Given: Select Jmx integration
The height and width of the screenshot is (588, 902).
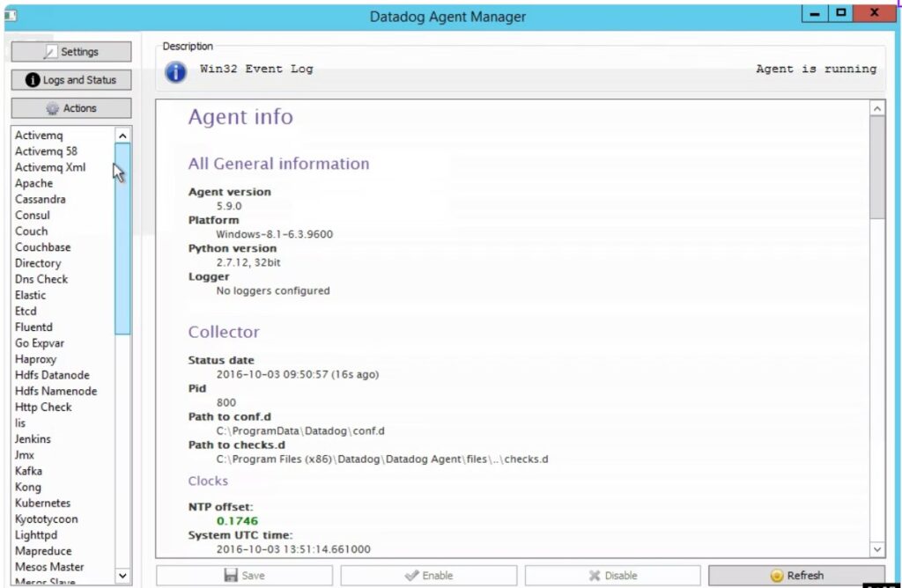Looking at the screenshot, I should (x=24, y=455).
